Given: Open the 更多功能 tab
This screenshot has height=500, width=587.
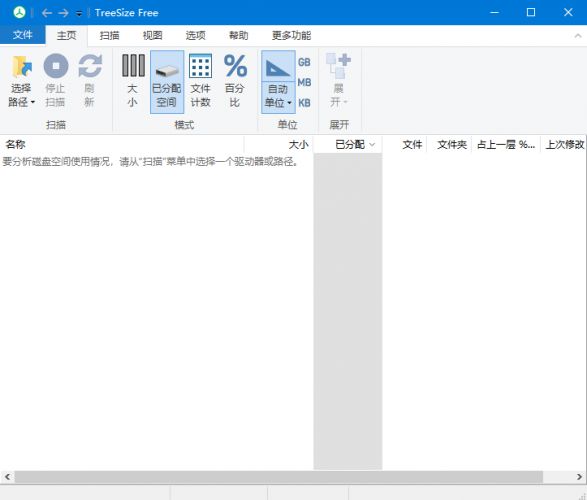Looking at the screenshot, I should pos(291,36).
